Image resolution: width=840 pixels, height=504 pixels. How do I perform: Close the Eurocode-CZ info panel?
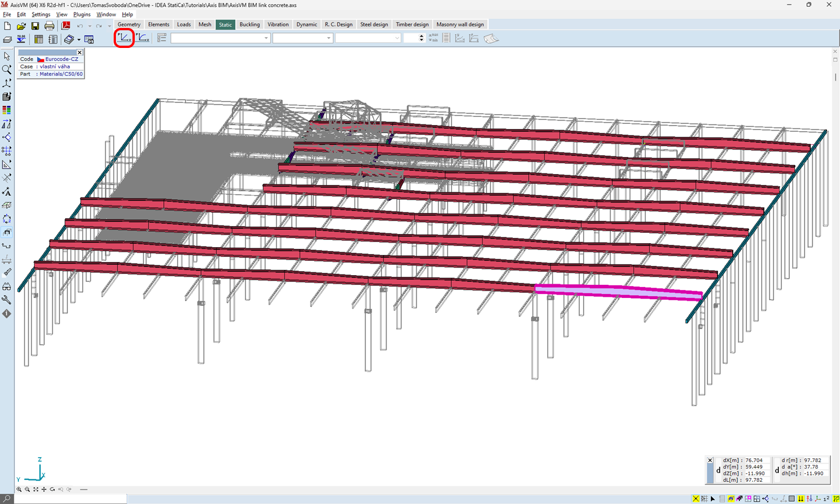[79, 52]
